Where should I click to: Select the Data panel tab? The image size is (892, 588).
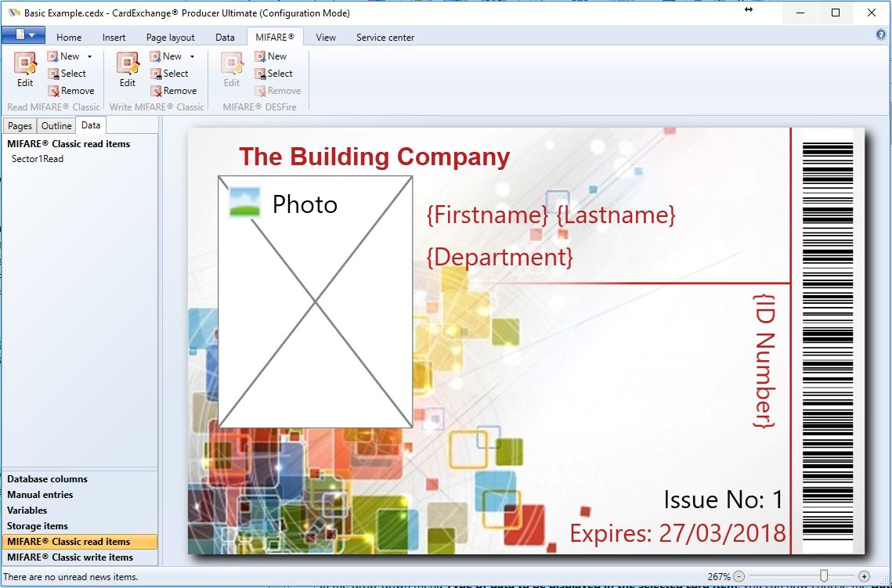coord(90,125)
